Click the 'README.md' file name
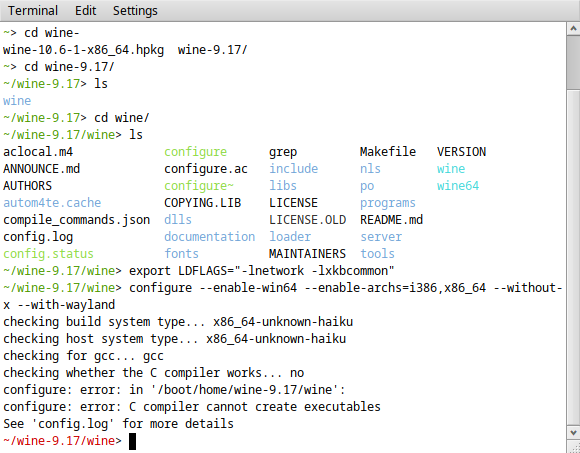The image size is (580, 453). click(x=391, y=220)
